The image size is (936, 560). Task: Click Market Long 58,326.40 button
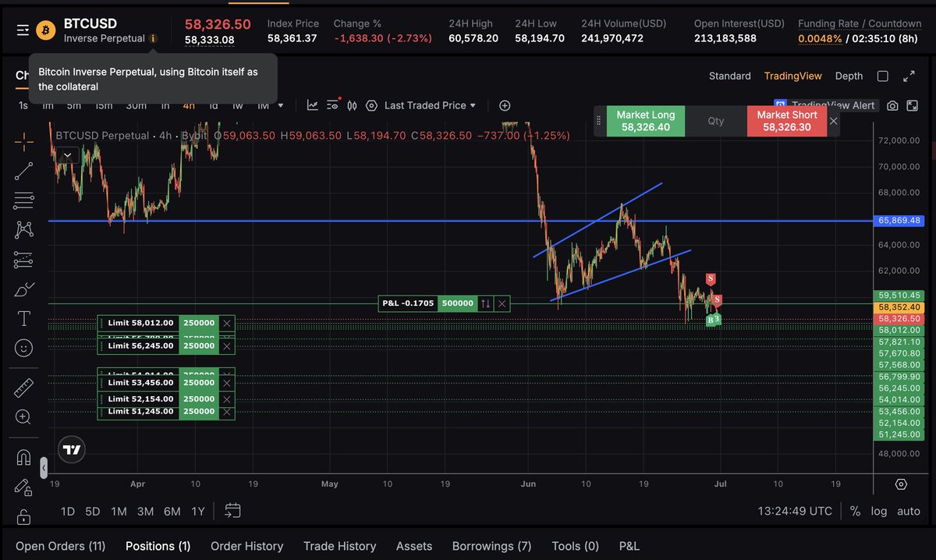pos(645,121)
